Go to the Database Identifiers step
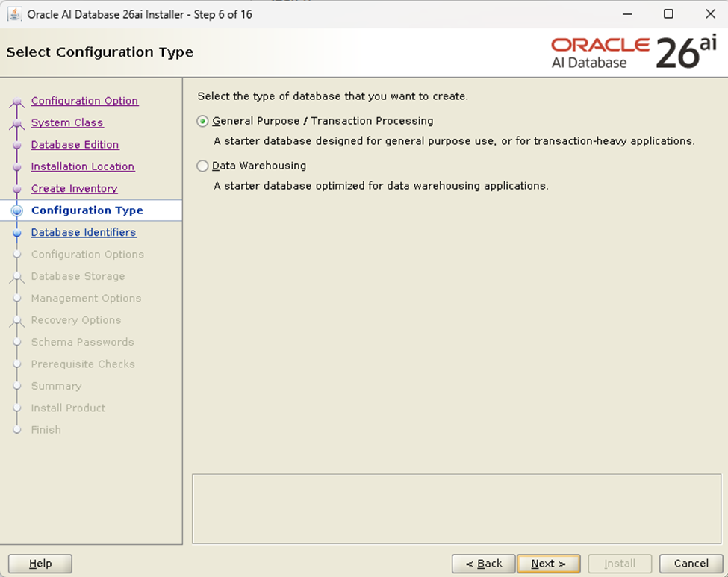 84,232
